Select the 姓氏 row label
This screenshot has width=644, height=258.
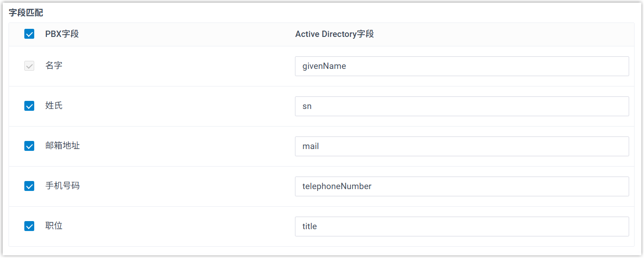click(54, 106)
